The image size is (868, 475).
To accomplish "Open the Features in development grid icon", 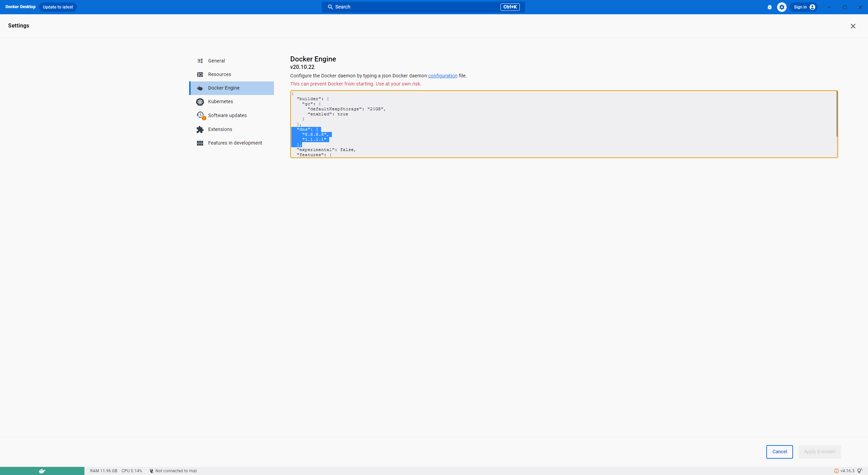I will (200, 143).
